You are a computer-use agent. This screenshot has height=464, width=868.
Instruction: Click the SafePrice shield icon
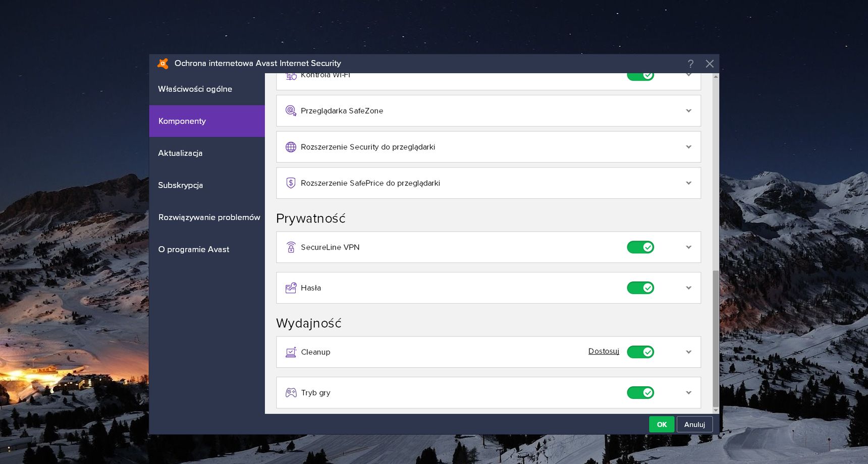(x=291, y=183)
